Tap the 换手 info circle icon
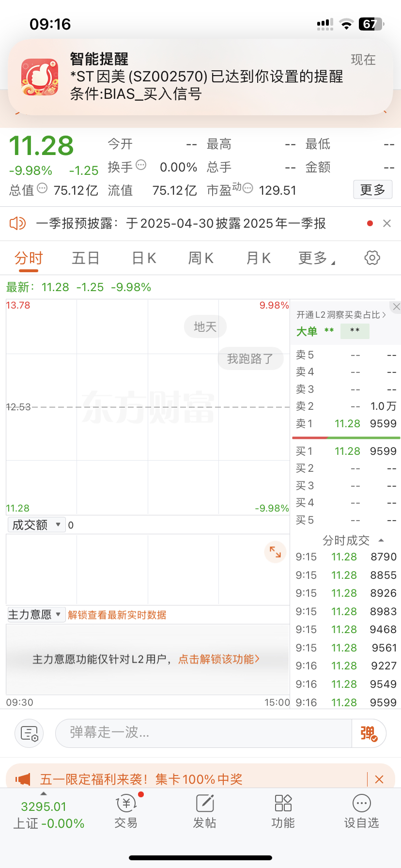The image size is (401, 868). click(141, 165)
